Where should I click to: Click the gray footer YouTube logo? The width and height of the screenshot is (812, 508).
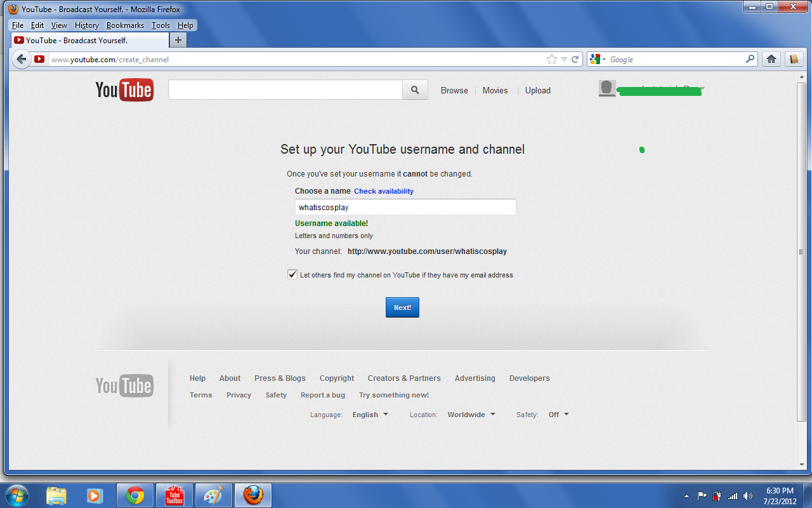point(124,385)
